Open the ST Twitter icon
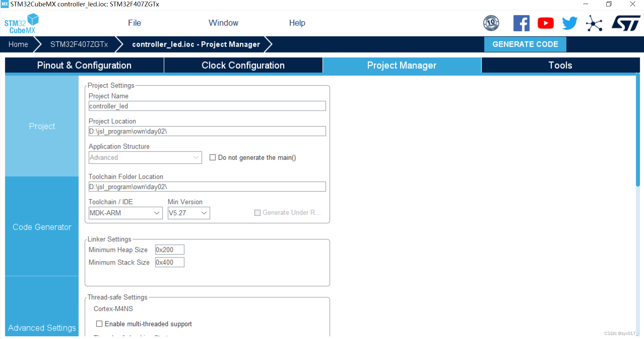Viewport: 644px width, 339px height. [x=570, y=23]
